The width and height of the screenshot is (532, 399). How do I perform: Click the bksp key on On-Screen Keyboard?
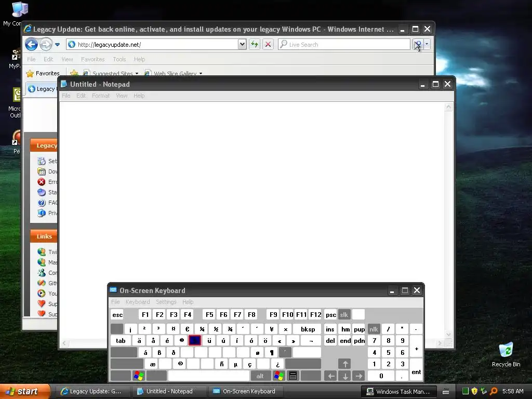[x=308, y=329]
